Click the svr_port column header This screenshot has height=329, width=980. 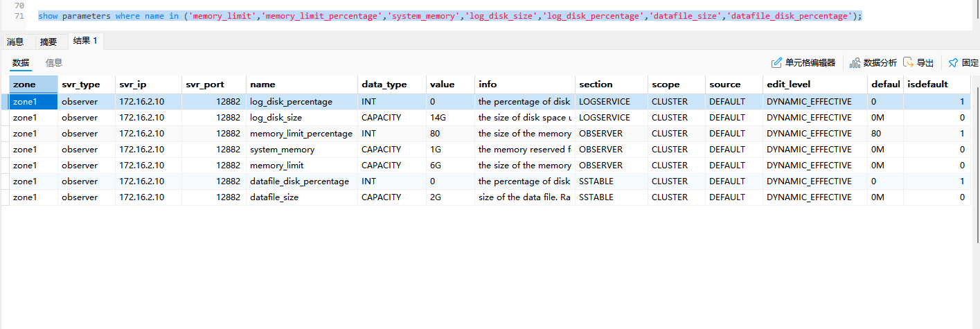(205, 85)
